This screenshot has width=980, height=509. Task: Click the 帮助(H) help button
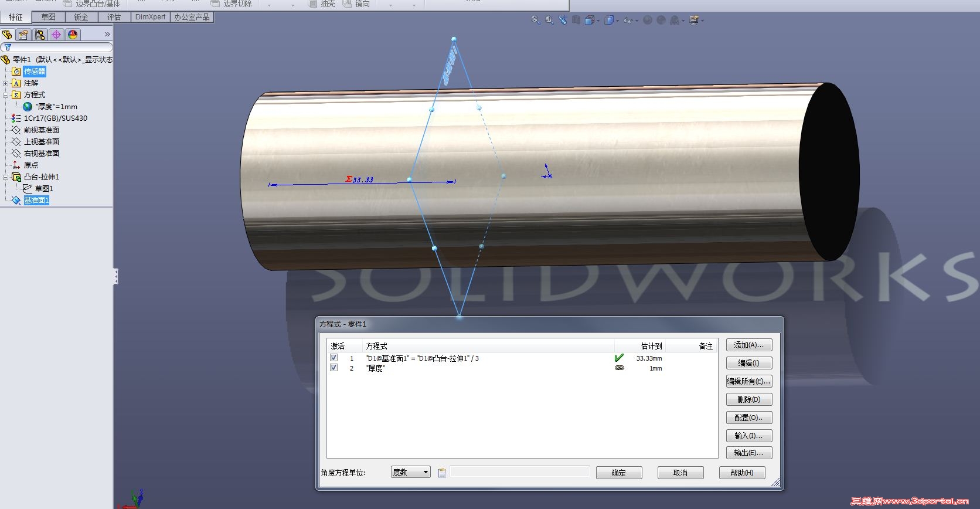click(742, 473)
